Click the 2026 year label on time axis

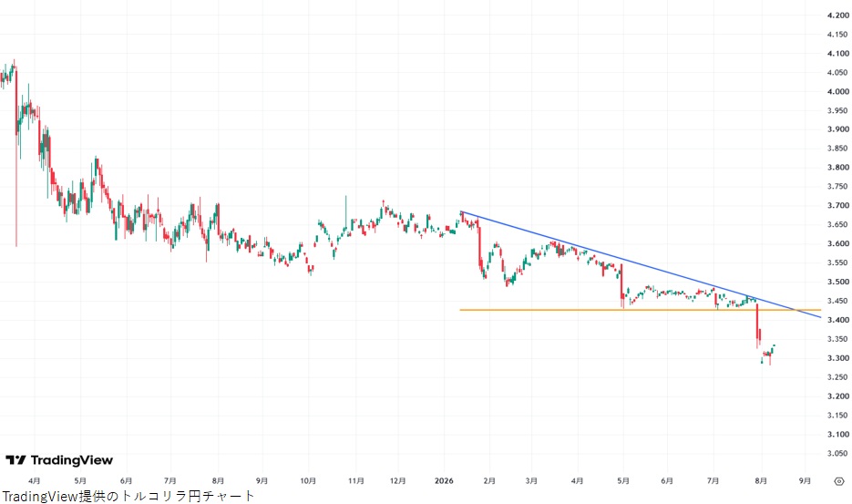(x=444, y=480)
